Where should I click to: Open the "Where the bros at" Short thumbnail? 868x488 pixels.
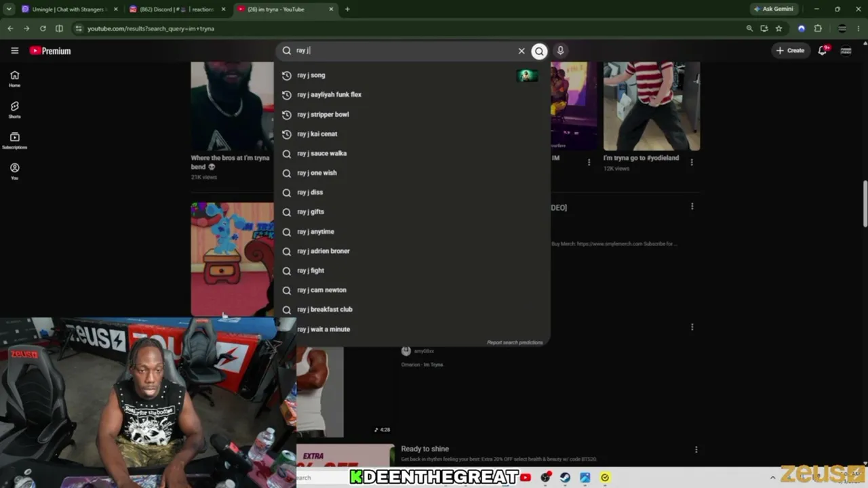tap(232, 106)
